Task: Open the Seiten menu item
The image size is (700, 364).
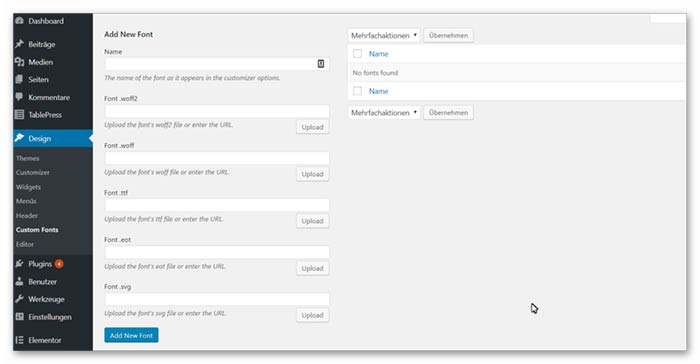Action: (53, 79)
